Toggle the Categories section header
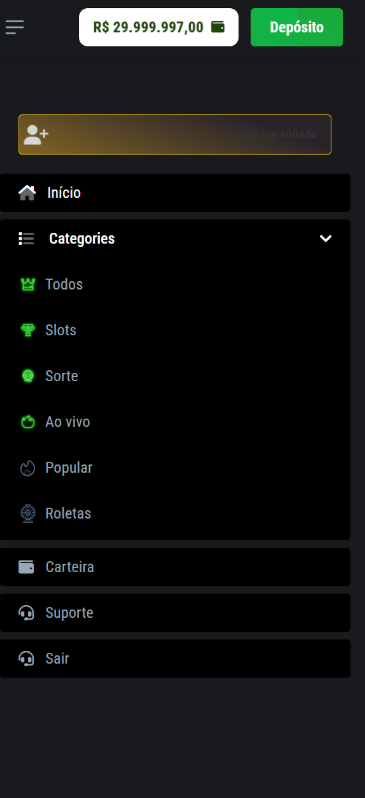The height and width of the screenshot is (798, 365). coord(175,238)
